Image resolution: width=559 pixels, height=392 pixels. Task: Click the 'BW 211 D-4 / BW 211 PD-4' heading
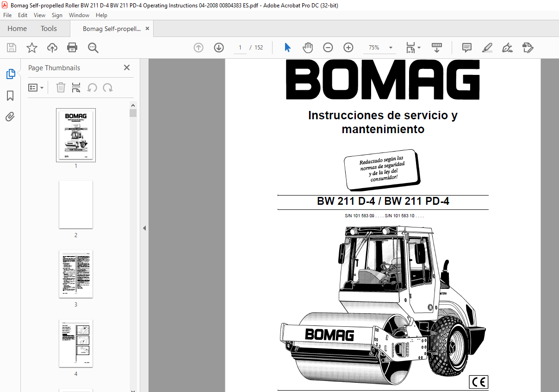[383, 202]
